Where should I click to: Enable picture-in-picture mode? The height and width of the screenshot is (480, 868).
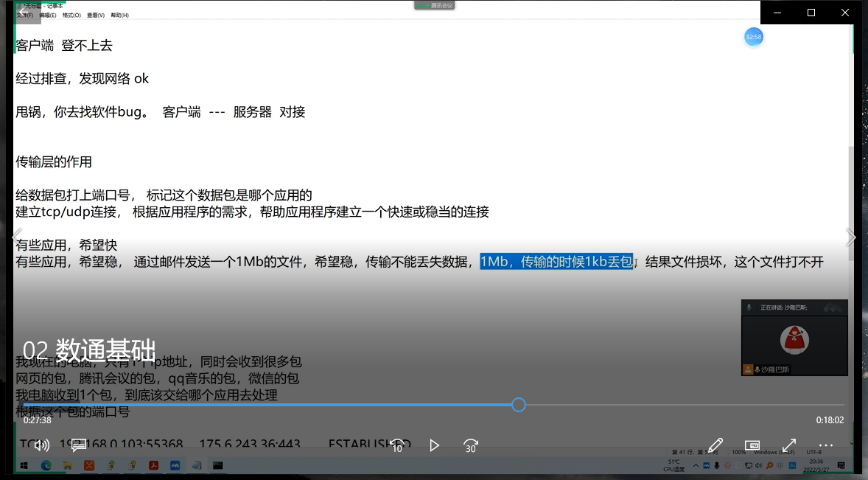pyautogui.click(x=752, y=445)
